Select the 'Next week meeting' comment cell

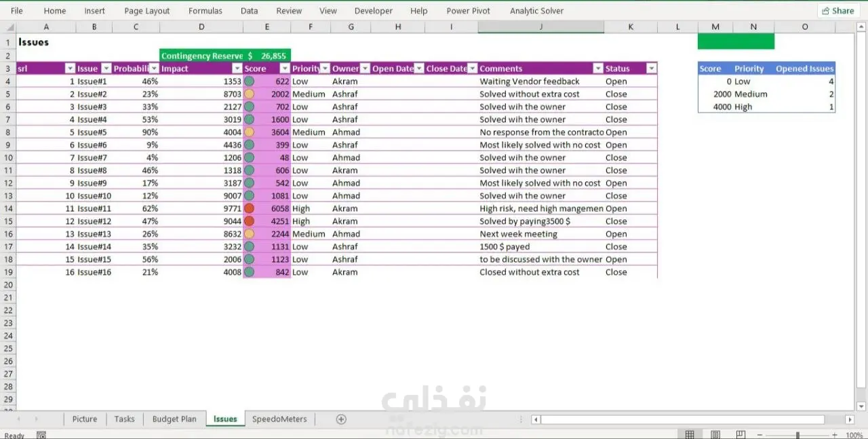pos(541,234)
